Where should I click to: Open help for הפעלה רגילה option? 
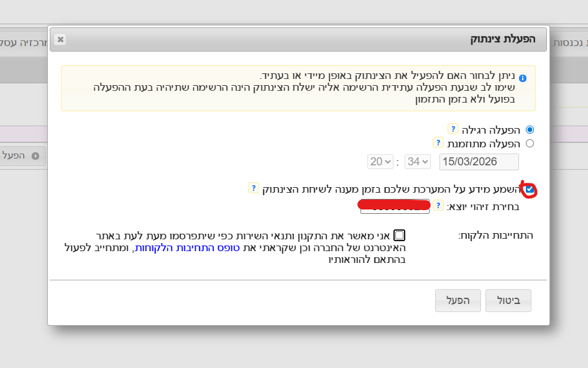click(x=452, y=129)
